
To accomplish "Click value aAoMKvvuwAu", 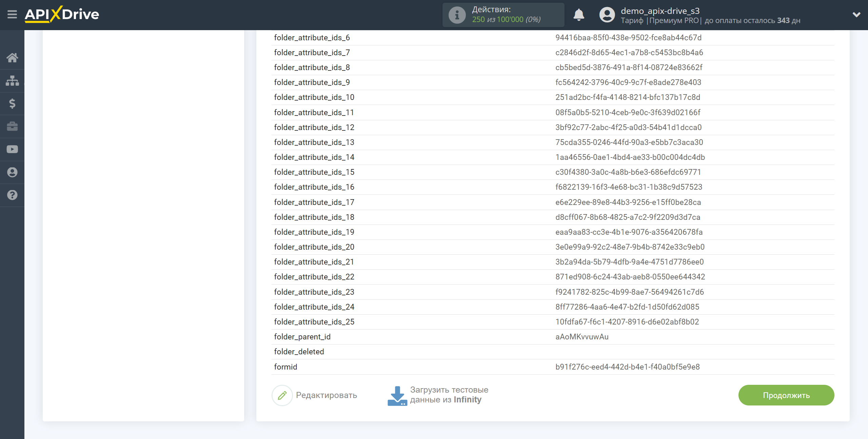I will [x=582, y=337].
